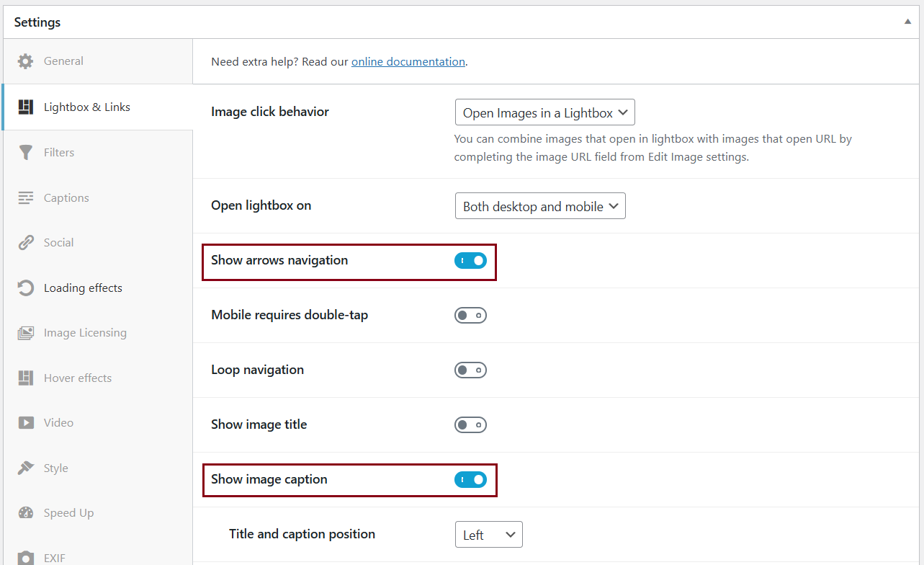924x565 pixels.
Task: Enable Mobile requires double-tap toggle
Action: 470,315
